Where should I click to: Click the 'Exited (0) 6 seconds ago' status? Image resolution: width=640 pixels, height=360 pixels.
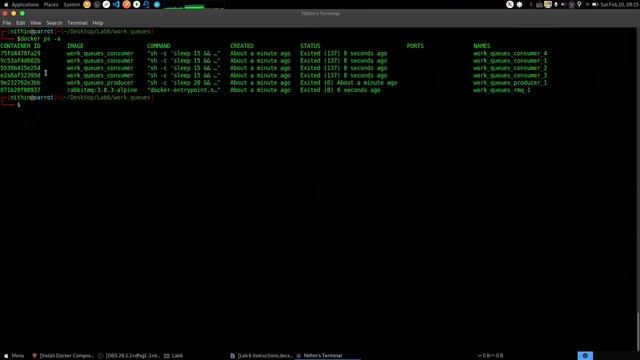(340, 90)
